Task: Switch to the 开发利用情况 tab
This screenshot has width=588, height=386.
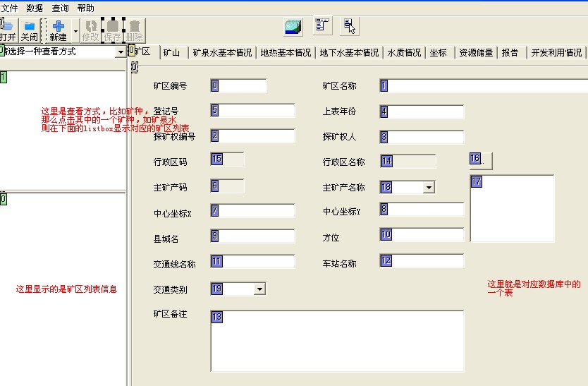Action: coord(556,52)
